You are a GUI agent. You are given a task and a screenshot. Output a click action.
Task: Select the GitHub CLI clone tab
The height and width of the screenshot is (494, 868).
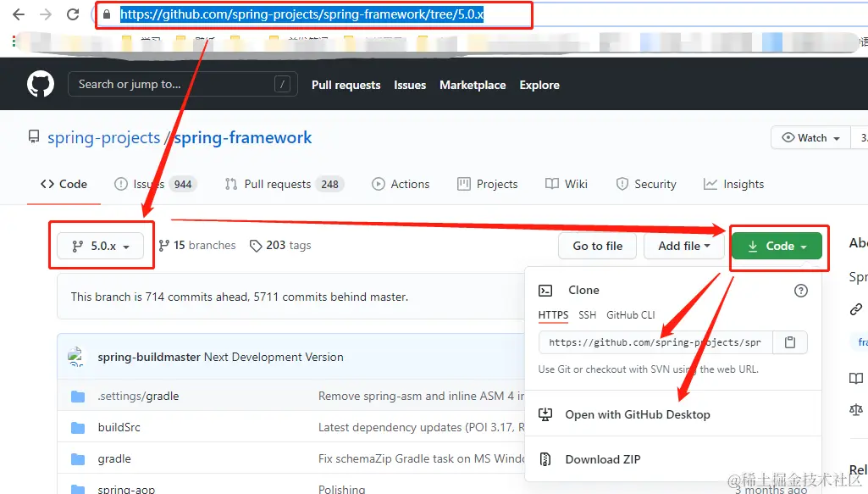click(x=631, y=314)
